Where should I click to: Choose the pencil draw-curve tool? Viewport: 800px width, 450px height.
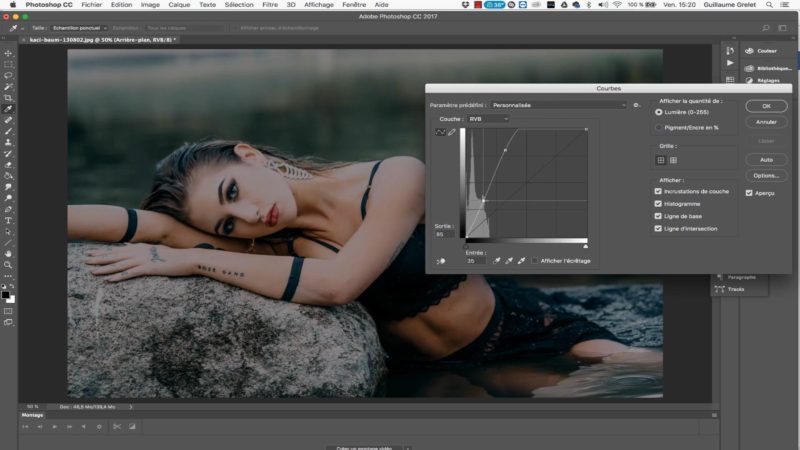452,132
